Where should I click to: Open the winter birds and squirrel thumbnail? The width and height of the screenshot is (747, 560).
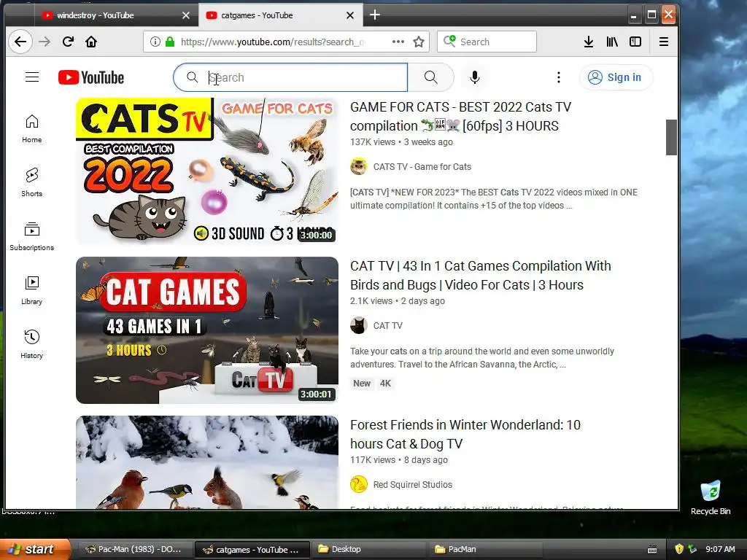[207, 462]
